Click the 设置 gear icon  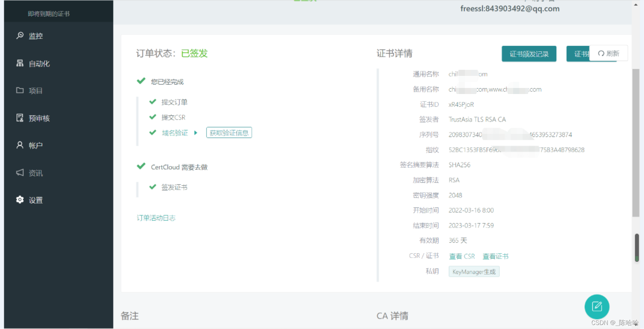(x=20, y=200)
